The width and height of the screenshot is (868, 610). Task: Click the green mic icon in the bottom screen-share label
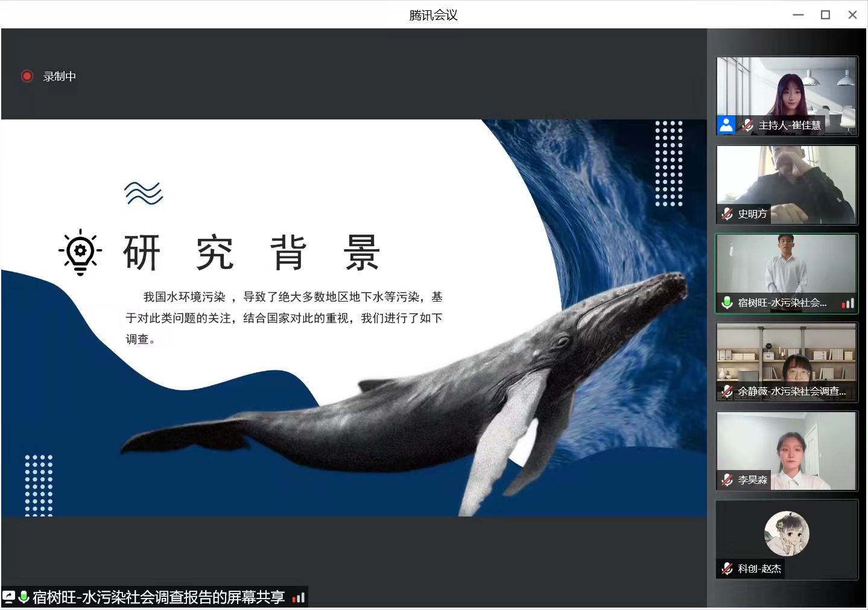24,597
